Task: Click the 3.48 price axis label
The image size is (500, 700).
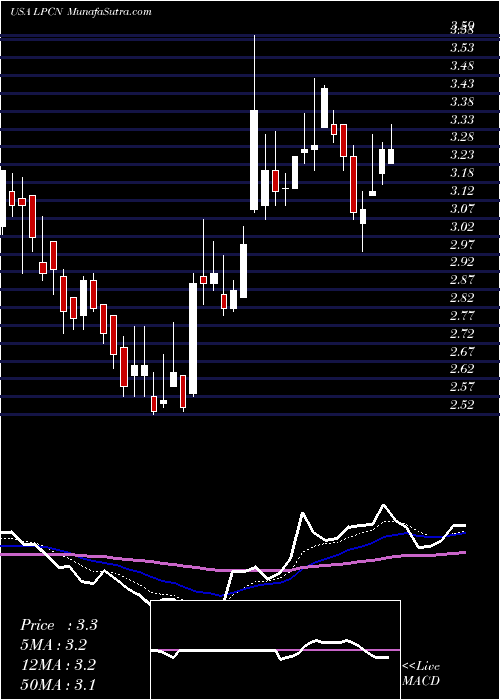Action: click(462, 66)
